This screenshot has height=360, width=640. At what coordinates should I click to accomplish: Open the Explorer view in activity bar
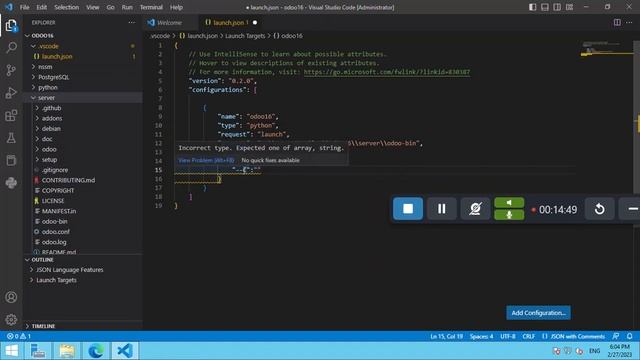11,26
